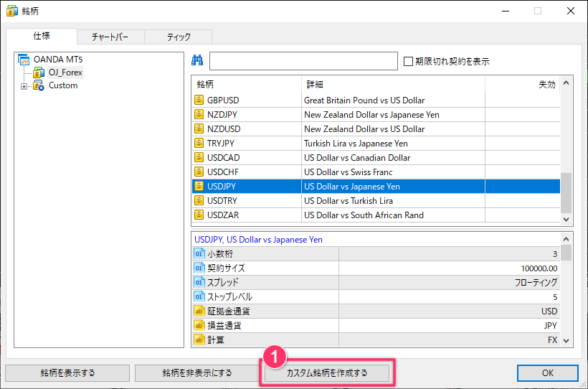
Task: Click the USDJPY symbol coin icon
Action: coord(199,186)
